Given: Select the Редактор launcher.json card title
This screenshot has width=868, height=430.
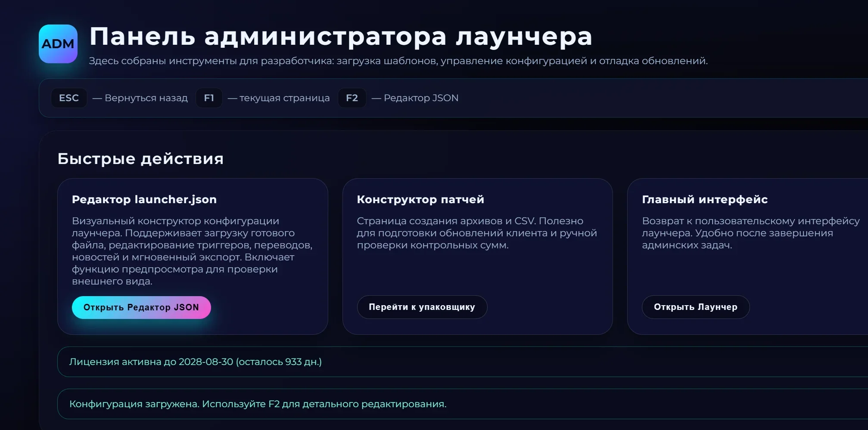Looking at the screenshot, I should tap(144, 199).
